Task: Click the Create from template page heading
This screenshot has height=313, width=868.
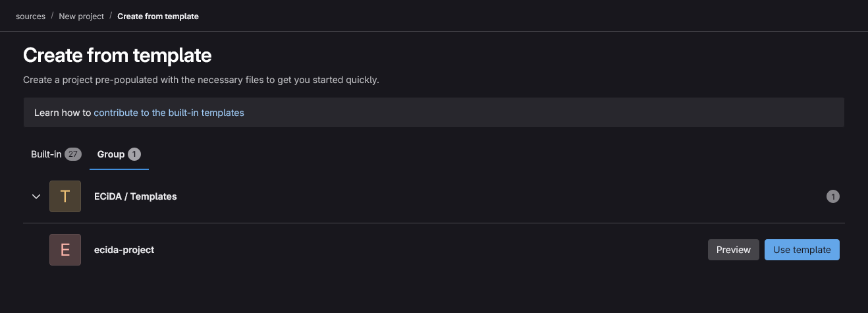Action: click(117, 55)
